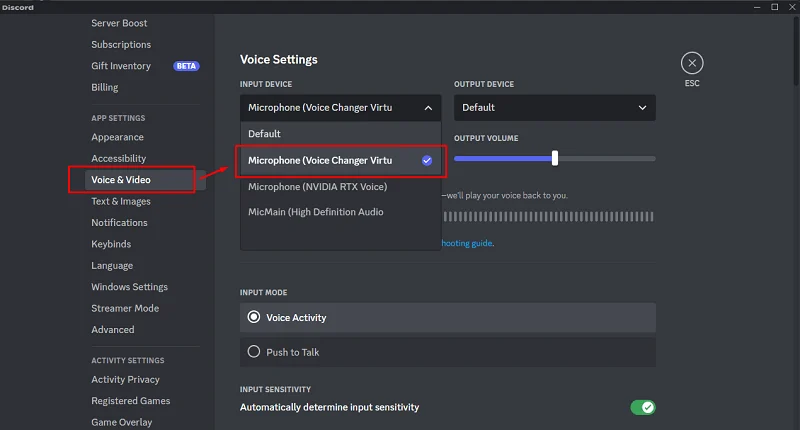Select Push to Talk input mode
This screenshot has width=800, height=430.
(x=447, y=352)
